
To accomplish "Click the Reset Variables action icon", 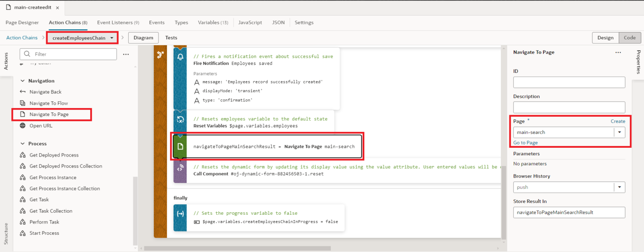I will click(x=180, y=119).
